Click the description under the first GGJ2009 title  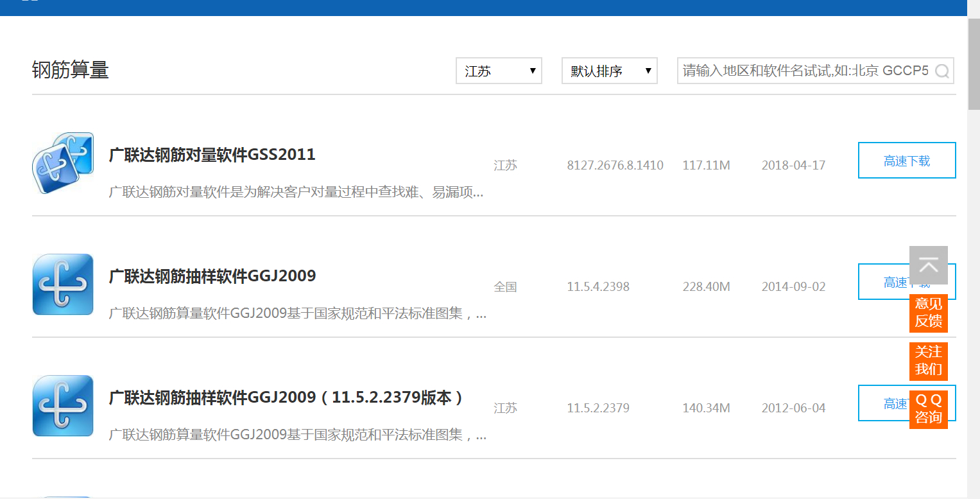[298, 314]
